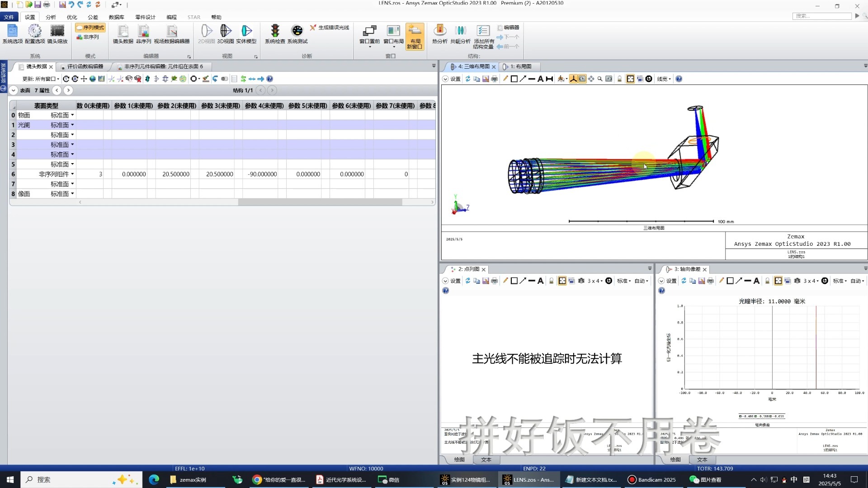
Task: Switch to the 分析 ribbon tab
Action: (50, 17)
